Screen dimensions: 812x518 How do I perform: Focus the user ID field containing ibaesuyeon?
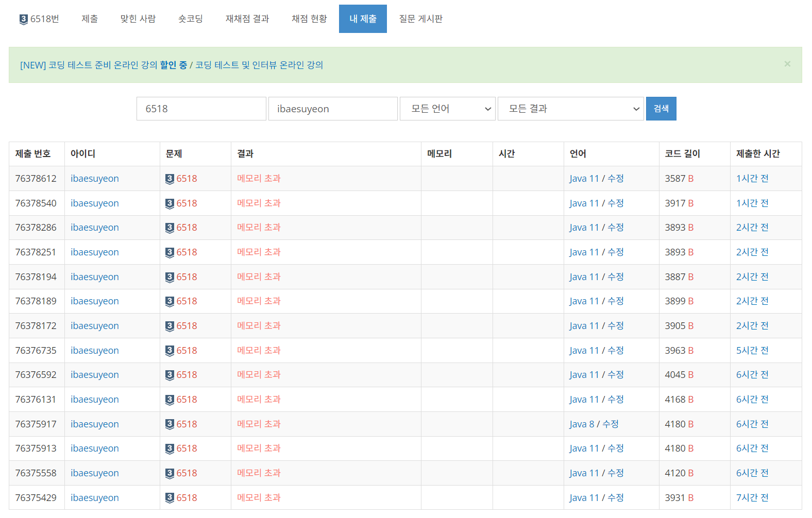coord(333,109)
